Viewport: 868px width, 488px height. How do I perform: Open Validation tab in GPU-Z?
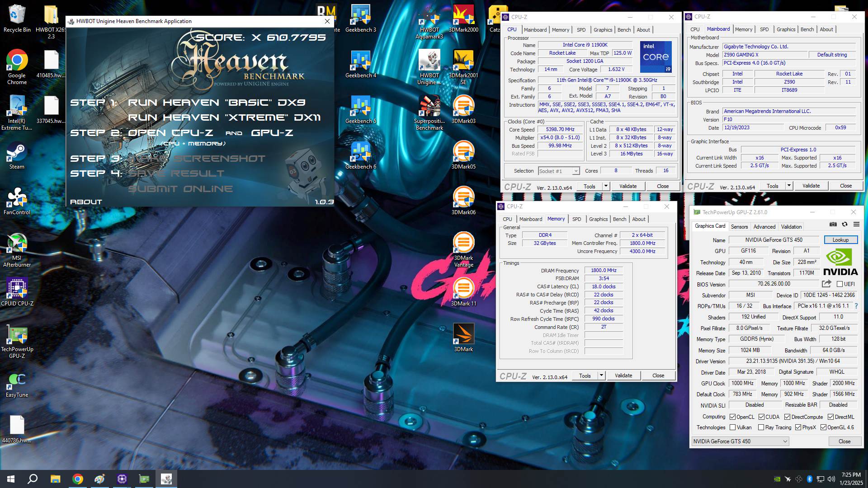point(791,227)
